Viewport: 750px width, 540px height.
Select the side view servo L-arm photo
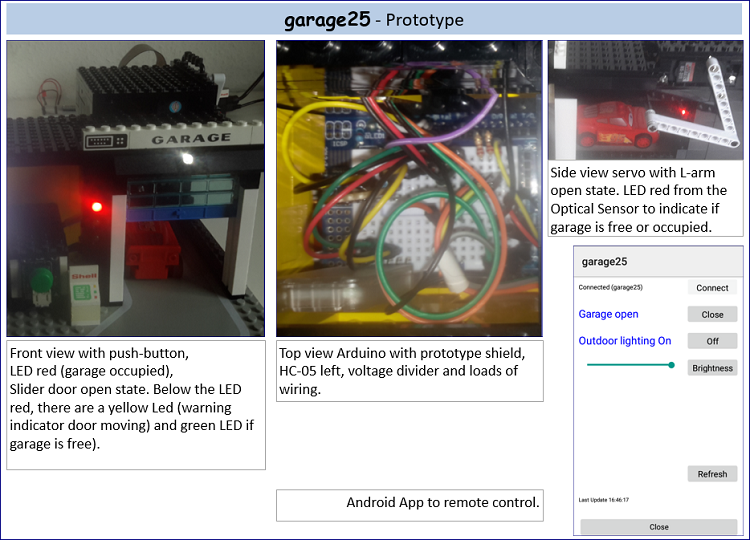pyautogui.click(x=645, y=100)
